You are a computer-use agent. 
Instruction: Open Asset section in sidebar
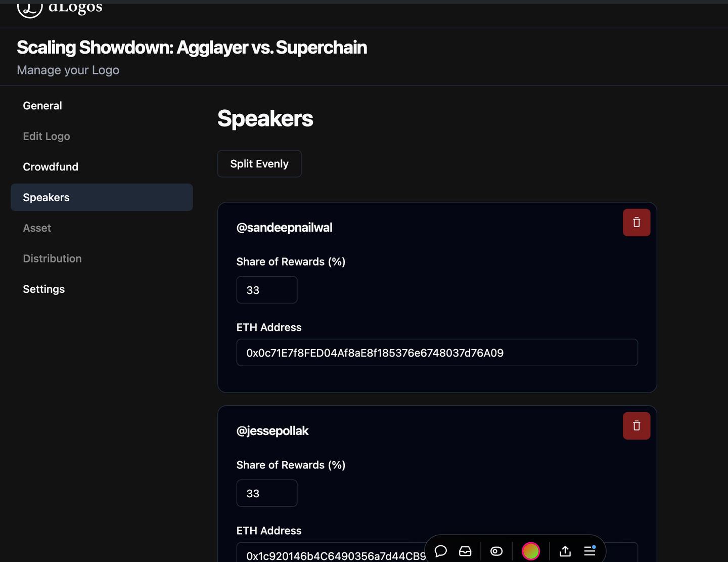coord(37,228)
